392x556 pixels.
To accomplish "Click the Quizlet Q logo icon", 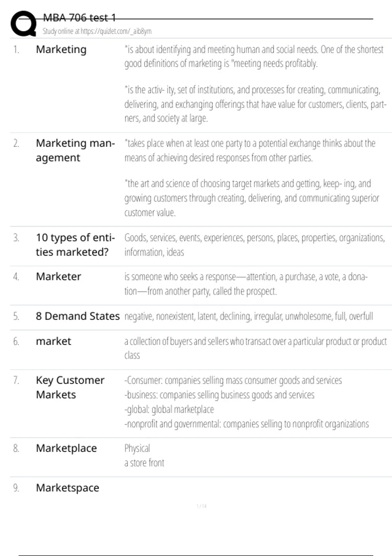I will [x=24, y=24].
